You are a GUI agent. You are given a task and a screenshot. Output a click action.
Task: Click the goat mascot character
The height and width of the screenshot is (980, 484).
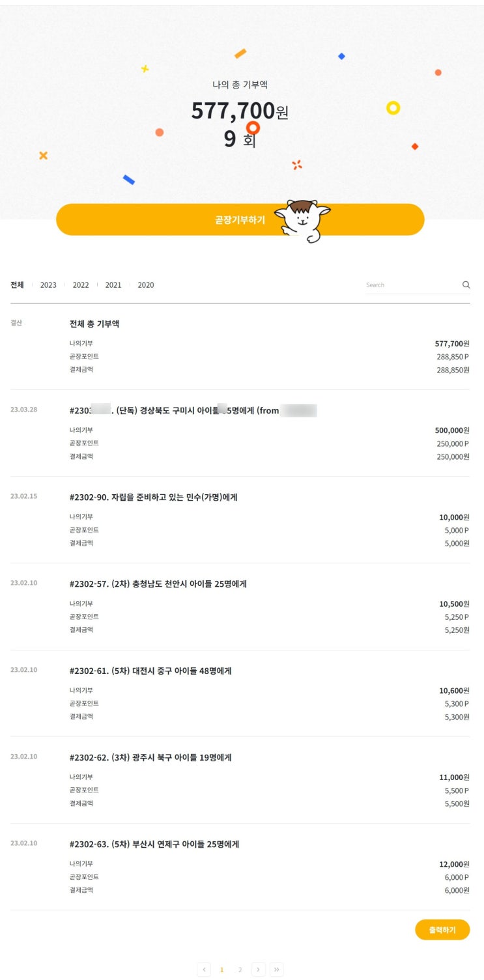(303, 220)
